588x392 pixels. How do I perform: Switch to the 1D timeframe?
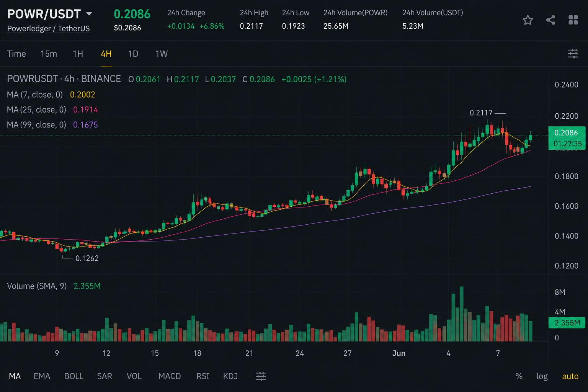[133, 54]
